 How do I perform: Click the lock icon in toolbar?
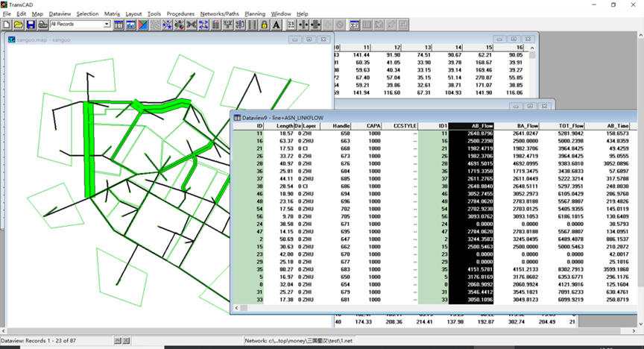click(265, 25)
